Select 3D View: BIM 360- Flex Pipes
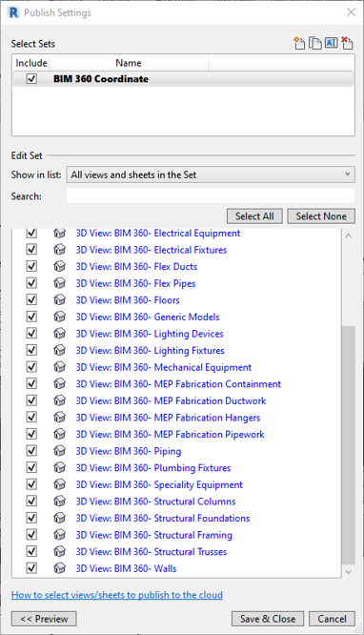 (135, 283)
